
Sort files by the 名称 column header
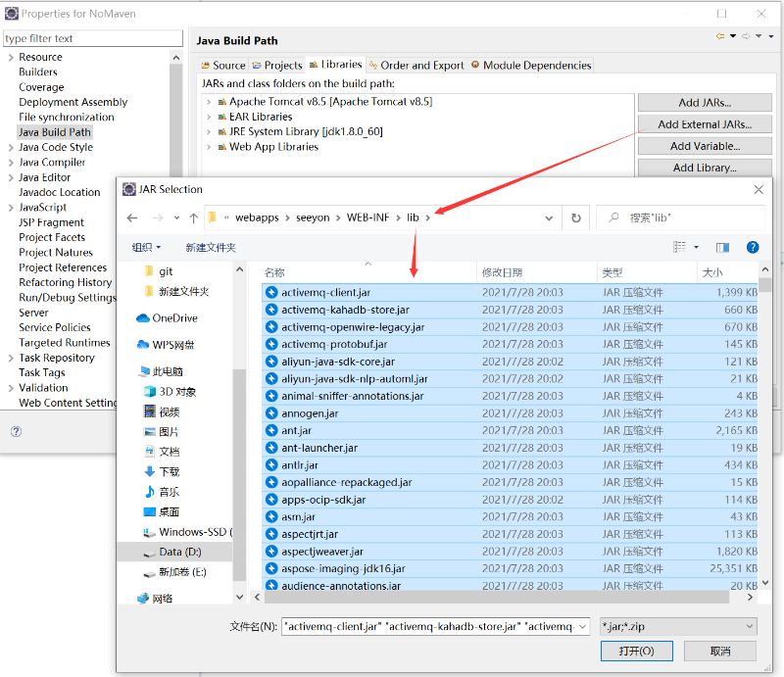coord(274,272)
